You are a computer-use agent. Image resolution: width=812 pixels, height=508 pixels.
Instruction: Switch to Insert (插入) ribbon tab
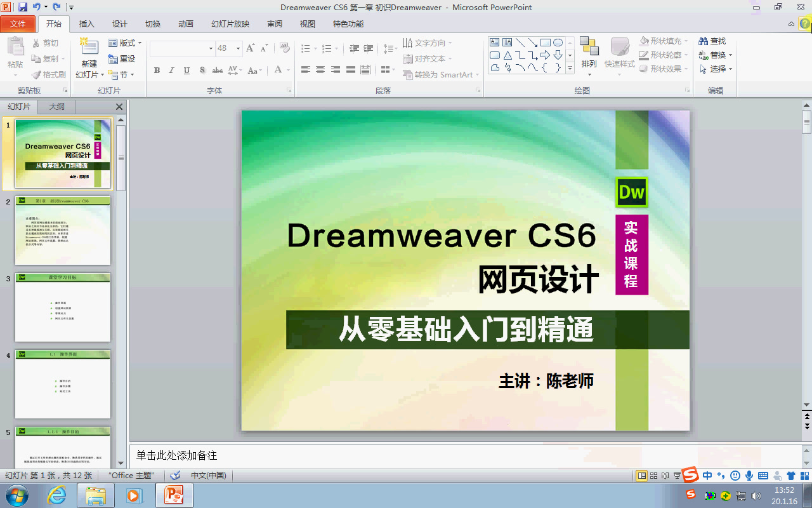click(x=86, y=24)
